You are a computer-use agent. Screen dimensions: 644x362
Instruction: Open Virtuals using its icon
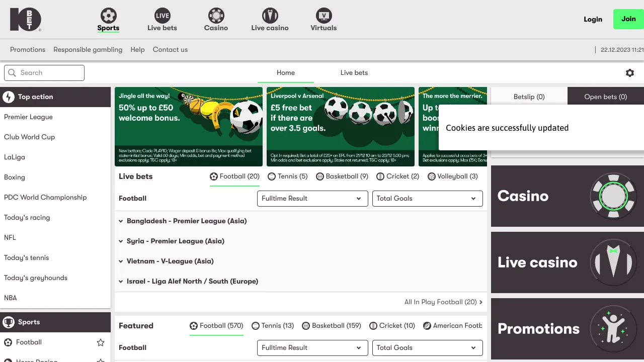click(x=324, y=15)
